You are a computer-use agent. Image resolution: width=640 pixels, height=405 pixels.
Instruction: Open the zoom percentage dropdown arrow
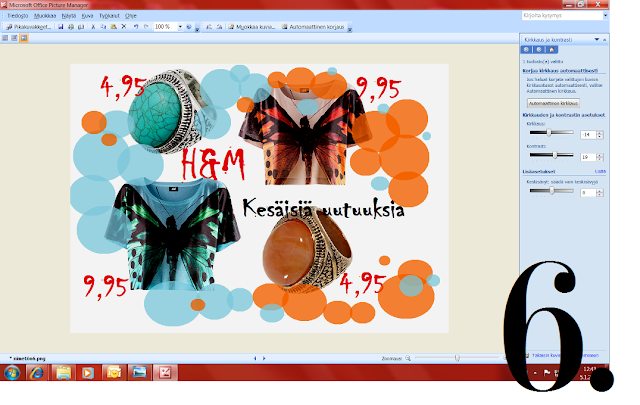click(x=180, y=27)
